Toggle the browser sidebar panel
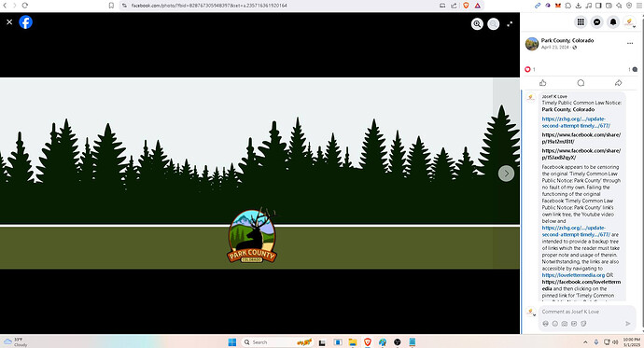 coord(598,6)
